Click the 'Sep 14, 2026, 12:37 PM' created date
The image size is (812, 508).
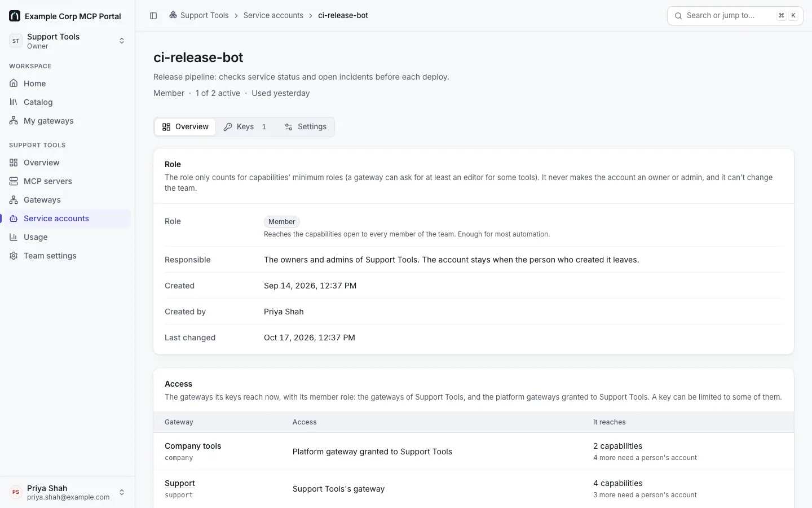310,286
